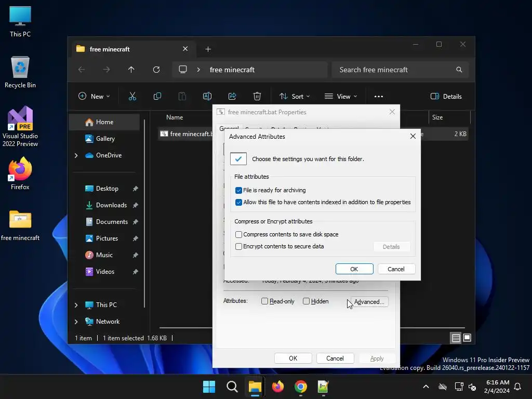532x399 pixels.
Task: Enable Compress contents to save disk space
Action: (238, 234)
